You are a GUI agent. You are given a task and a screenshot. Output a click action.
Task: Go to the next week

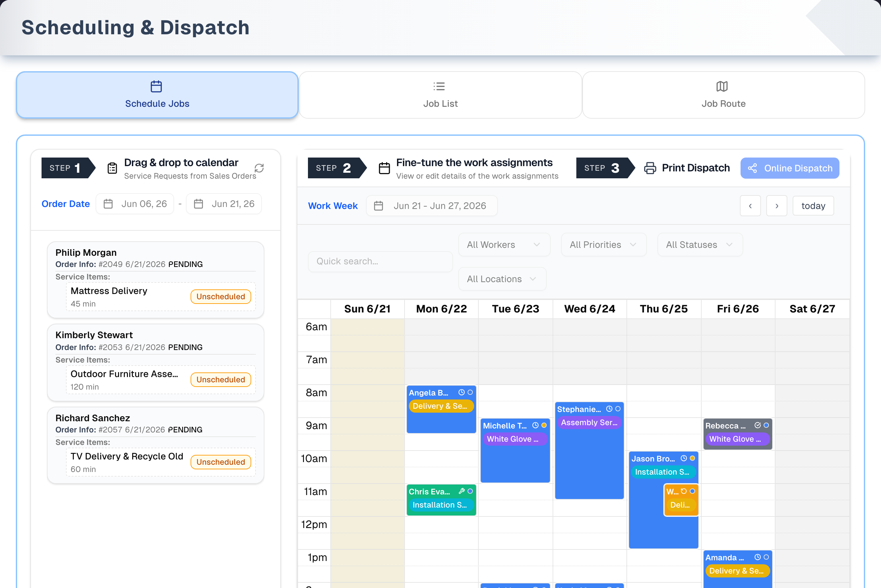[x=776, y=205]
